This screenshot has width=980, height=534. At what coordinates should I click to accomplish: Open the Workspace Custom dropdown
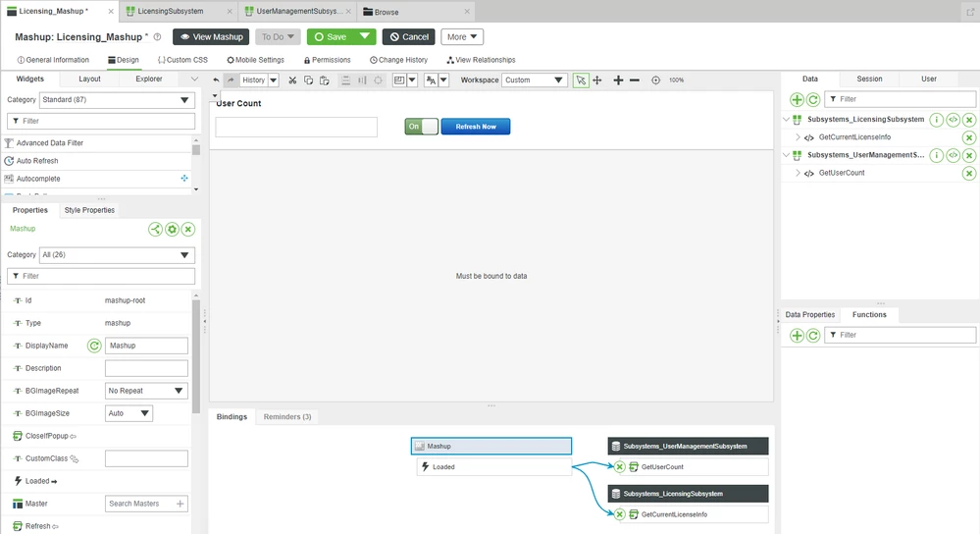point(534,80)
